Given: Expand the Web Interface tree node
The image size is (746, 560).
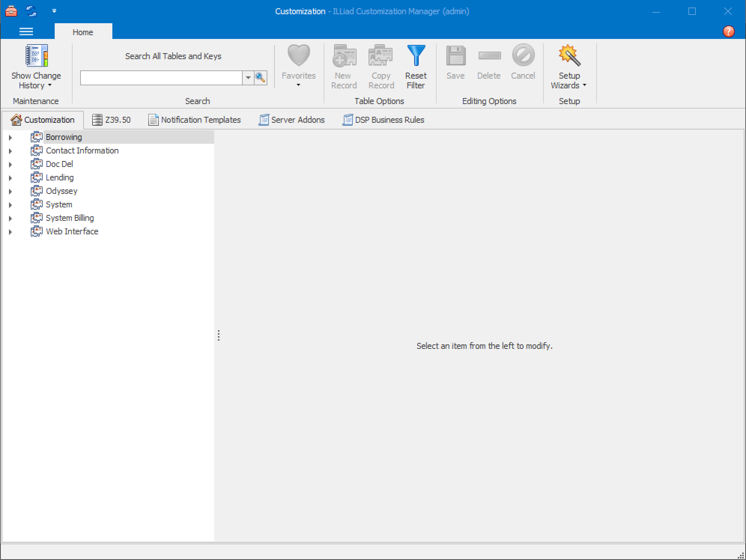Looking at the screenshot, I should pyautogui.click(x=10, y=232).
